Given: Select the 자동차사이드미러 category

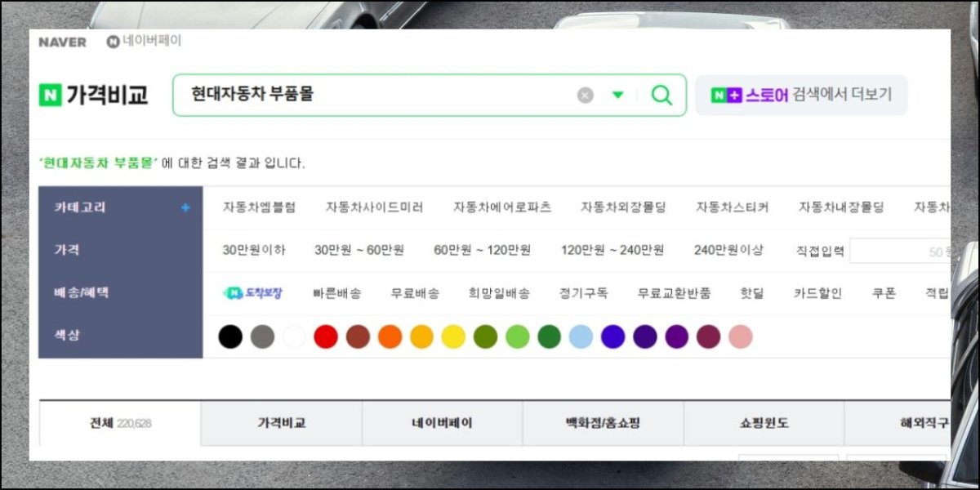Looking at the screenshot, I should coord(374,207).
